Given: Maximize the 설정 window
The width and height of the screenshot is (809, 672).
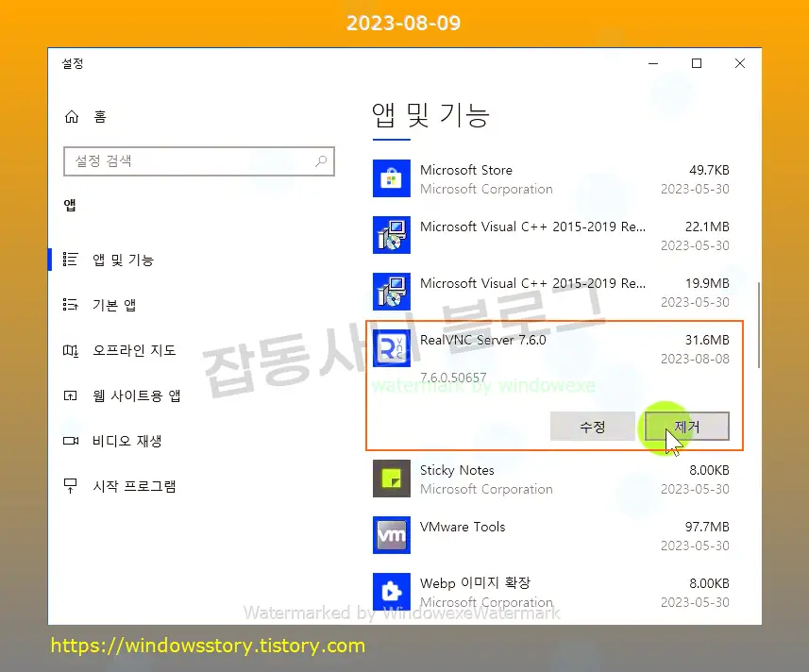Looking at the screenshot, I should [697, 63].
